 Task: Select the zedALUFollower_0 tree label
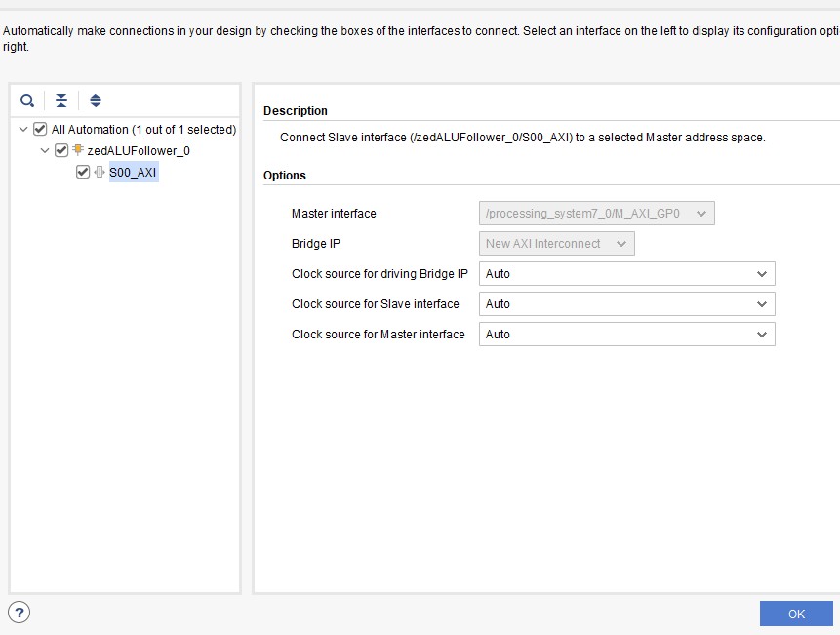tap(138, 150)
